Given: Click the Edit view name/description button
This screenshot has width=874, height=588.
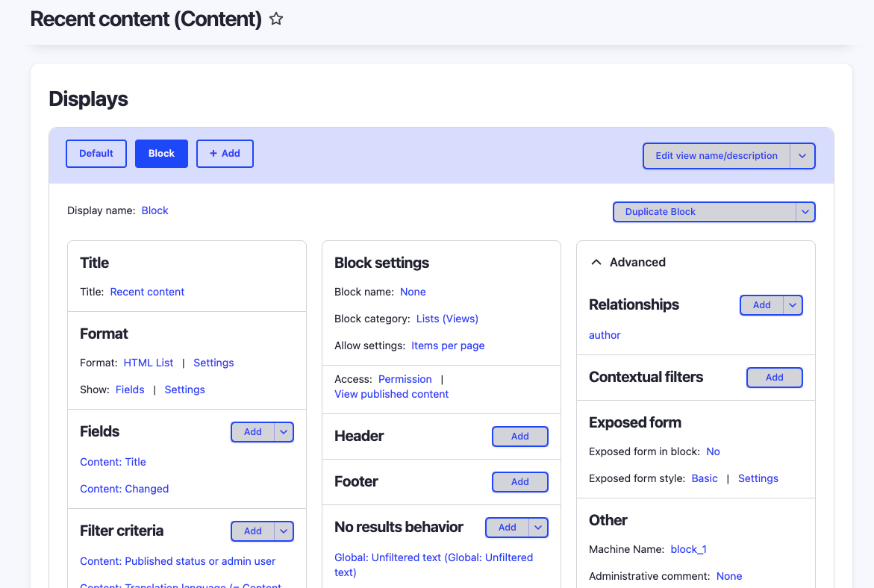Looking at the screenshot, I should tap(717, 156).
